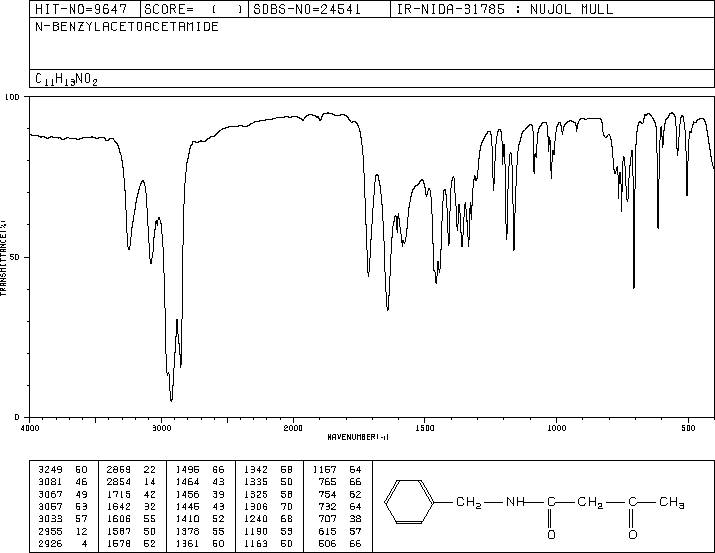Click the CH2 group between the two carbonyls
Screen dimensions: 715x553
(591, 502)
